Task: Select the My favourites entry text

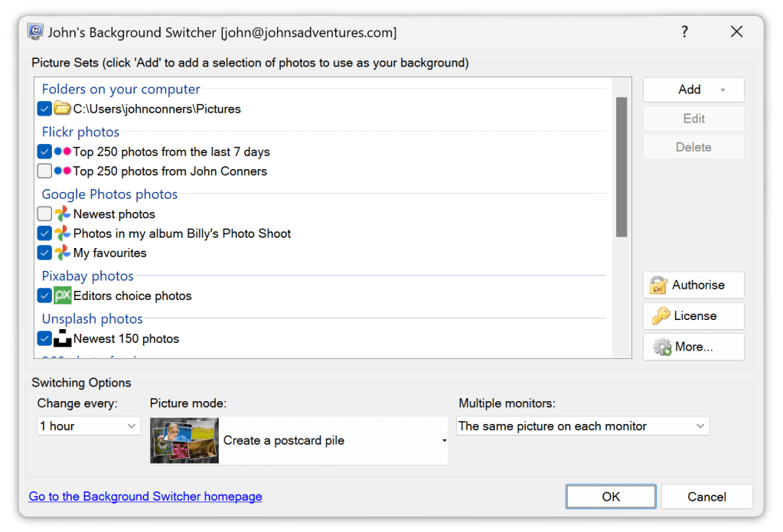Action: point(110,253)
